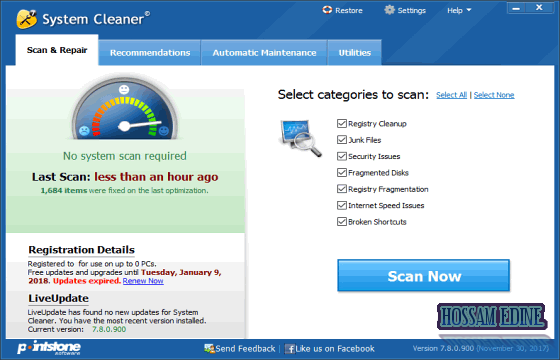Uncheck the Junk Files checkbox
Screen dimensions: 560x360
(342, 140)
